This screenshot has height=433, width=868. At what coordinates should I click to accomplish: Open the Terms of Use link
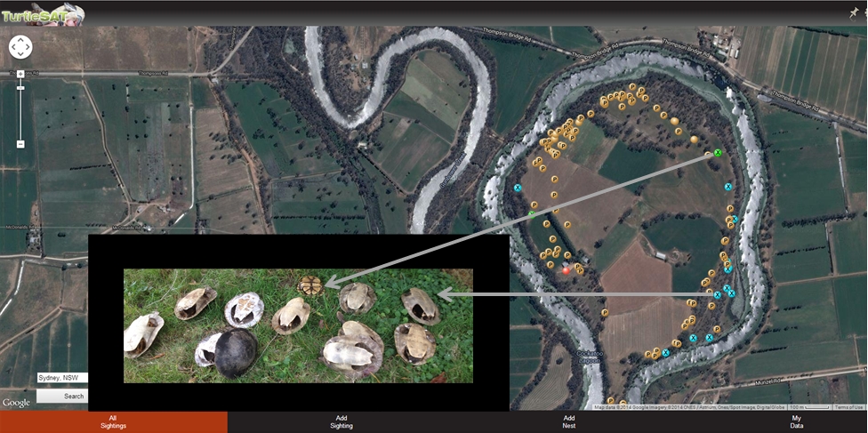(849, 407)
